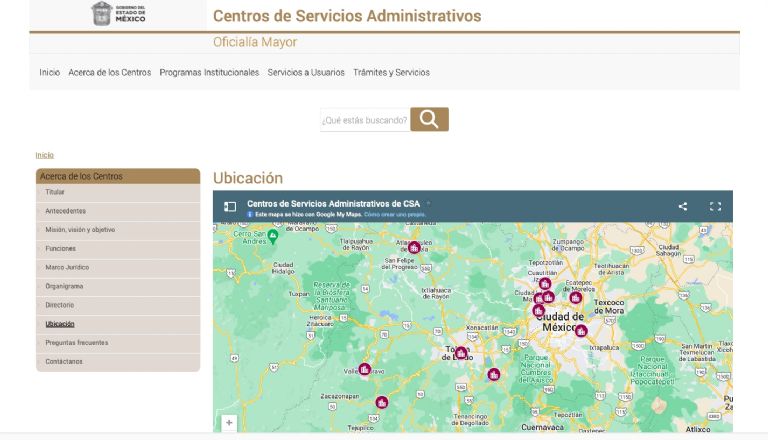Zoom in with the map plus button
This screenshot has height=440, width=768.
tap(229, 422)
